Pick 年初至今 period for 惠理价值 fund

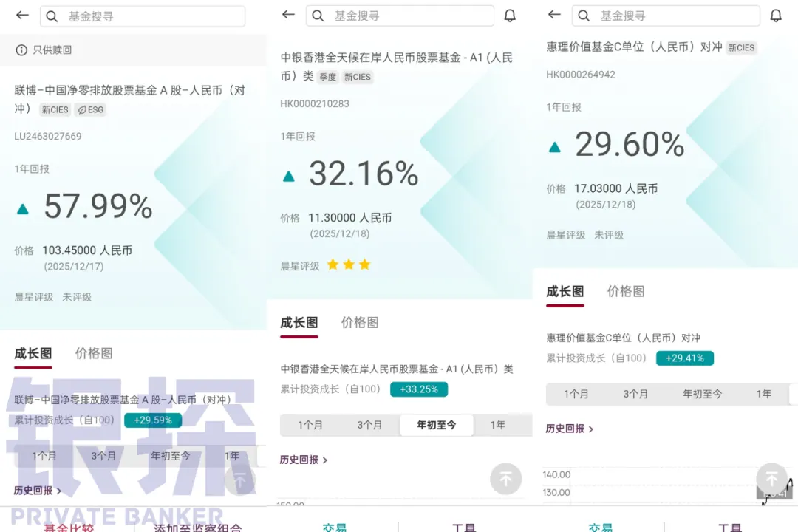[703, 394]
